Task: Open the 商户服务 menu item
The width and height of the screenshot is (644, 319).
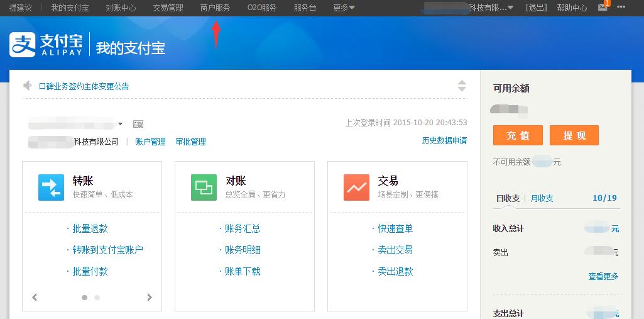Action: tap(215, 8)
